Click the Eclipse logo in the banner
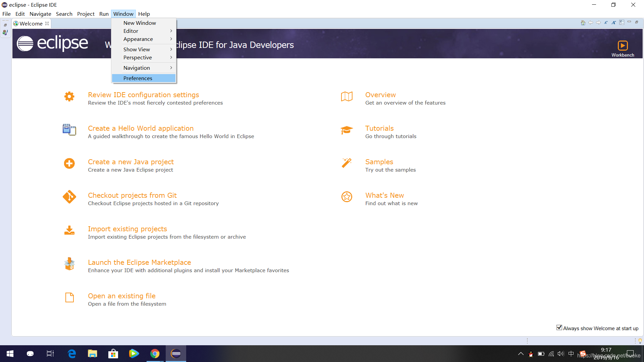This screenshot has width=644, height=362. [53, 44]
